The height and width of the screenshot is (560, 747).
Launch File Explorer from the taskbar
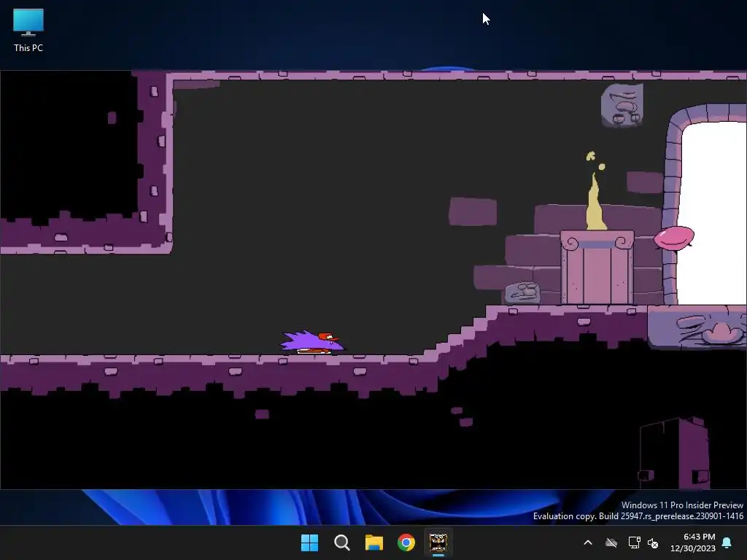(374, 542)
